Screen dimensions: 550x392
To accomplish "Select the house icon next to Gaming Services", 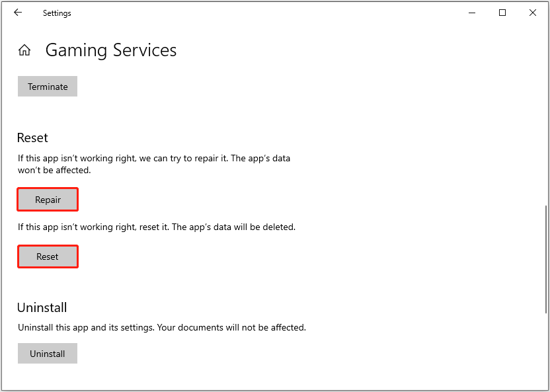I will 24,50.
